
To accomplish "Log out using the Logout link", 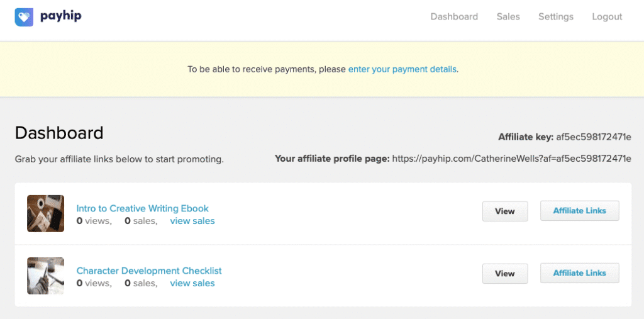I will coord(607,17).
